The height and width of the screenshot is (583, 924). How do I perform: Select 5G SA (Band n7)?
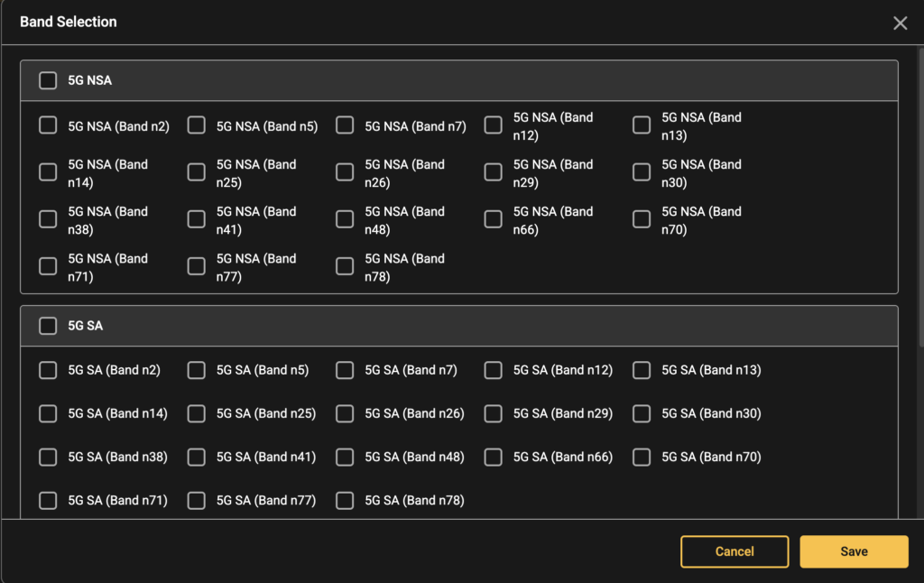[x=345, y=370]
